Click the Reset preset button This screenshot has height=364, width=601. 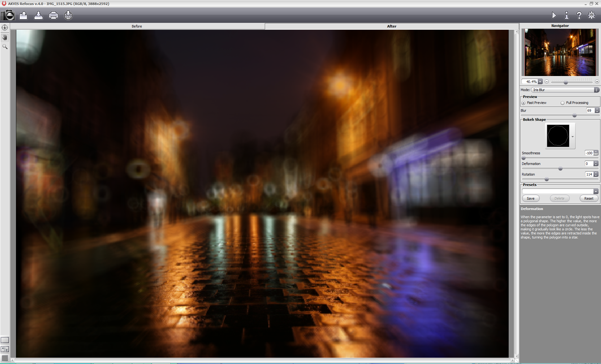tap(589, 198)
